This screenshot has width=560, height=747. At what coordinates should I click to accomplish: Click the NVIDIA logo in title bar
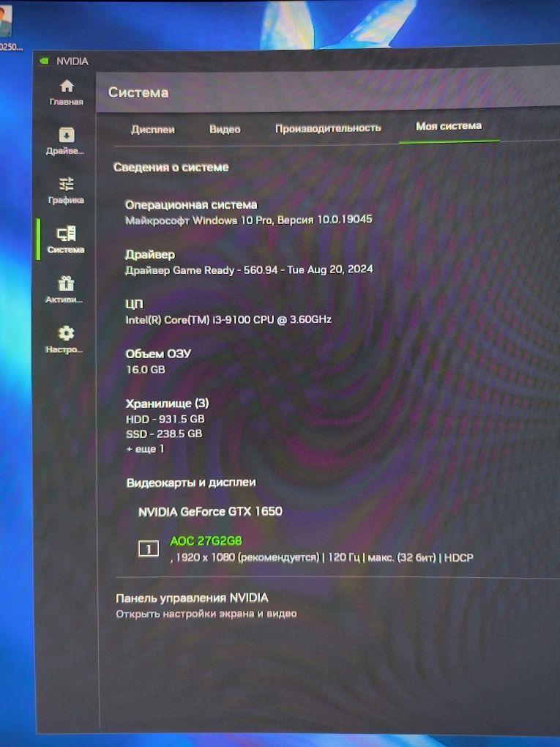pos(44,61)
